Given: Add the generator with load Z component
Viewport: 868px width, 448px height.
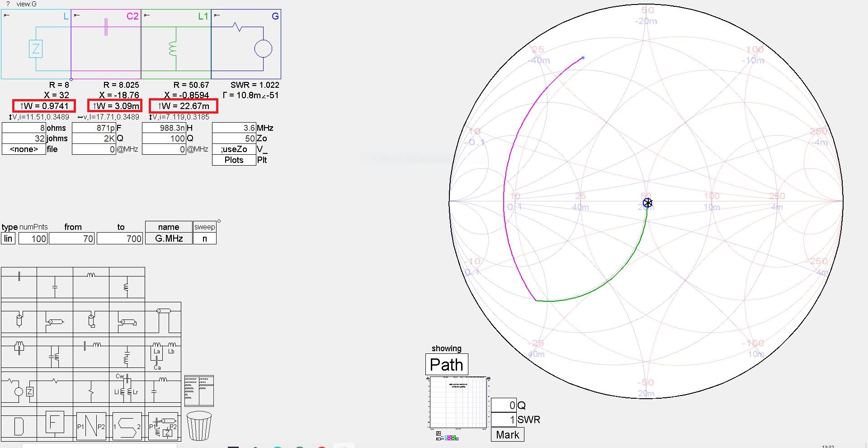Looking at the screenshot, I should [19, 389].
